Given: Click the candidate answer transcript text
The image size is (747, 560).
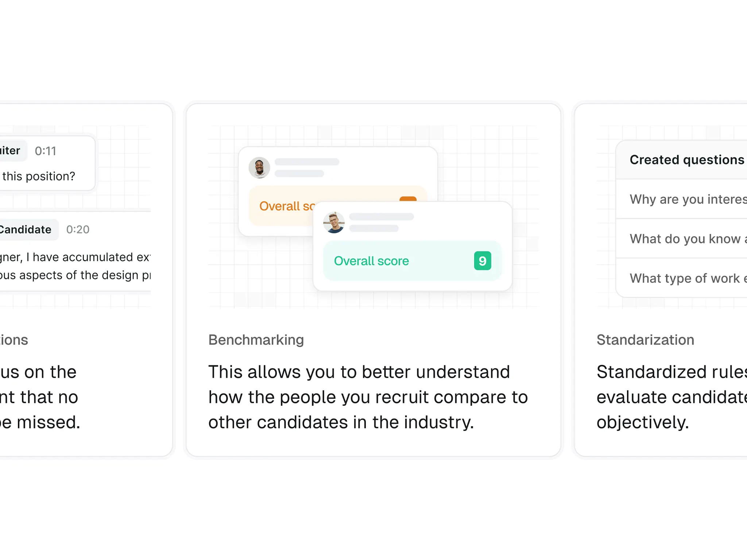Looking at the screenshot, I should (x=75, y=266).
